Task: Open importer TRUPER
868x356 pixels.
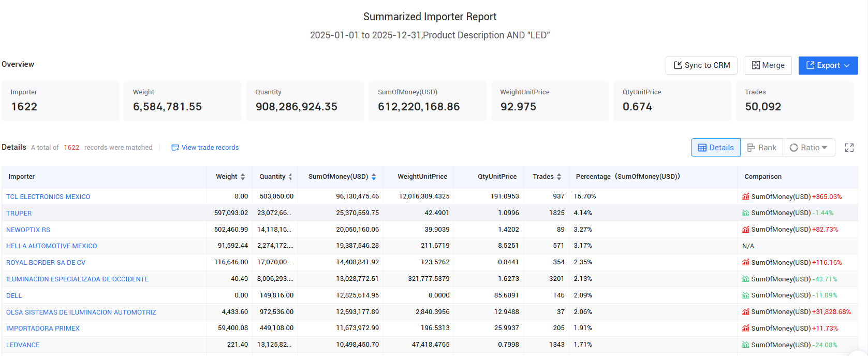Action: pos(19,213)
